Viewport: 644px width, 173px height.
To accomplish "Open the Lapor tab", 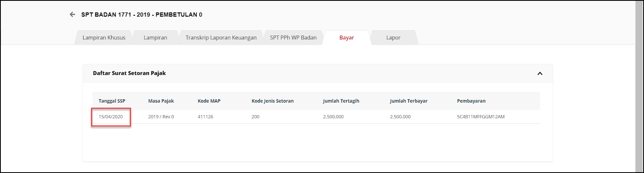I will tap(393, 37).
